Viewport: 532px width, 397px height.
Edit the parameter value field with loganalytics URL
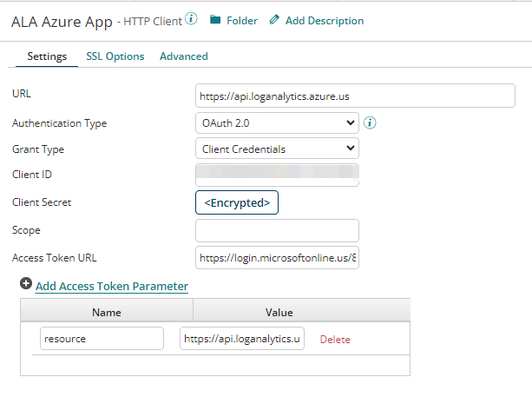click(x=242, y=339)
